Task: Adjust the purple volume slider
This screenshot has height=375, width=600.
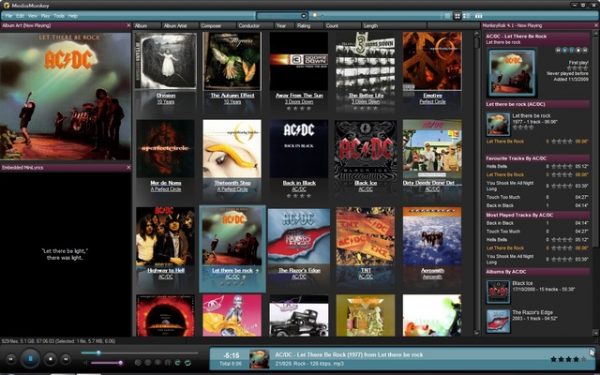Action: point(107,363)
